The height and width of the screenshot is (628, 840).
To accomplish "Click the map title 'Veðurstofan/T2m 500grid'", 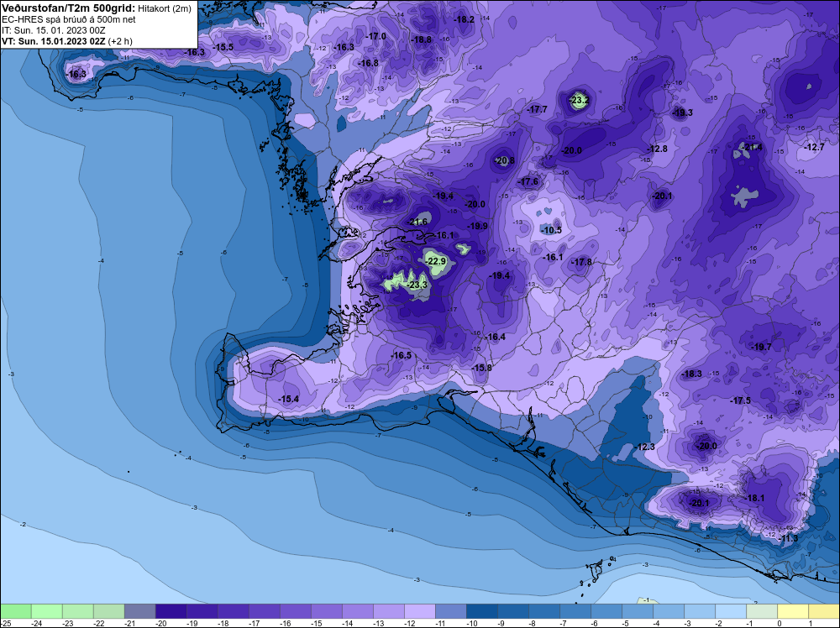I will [68, 8].
